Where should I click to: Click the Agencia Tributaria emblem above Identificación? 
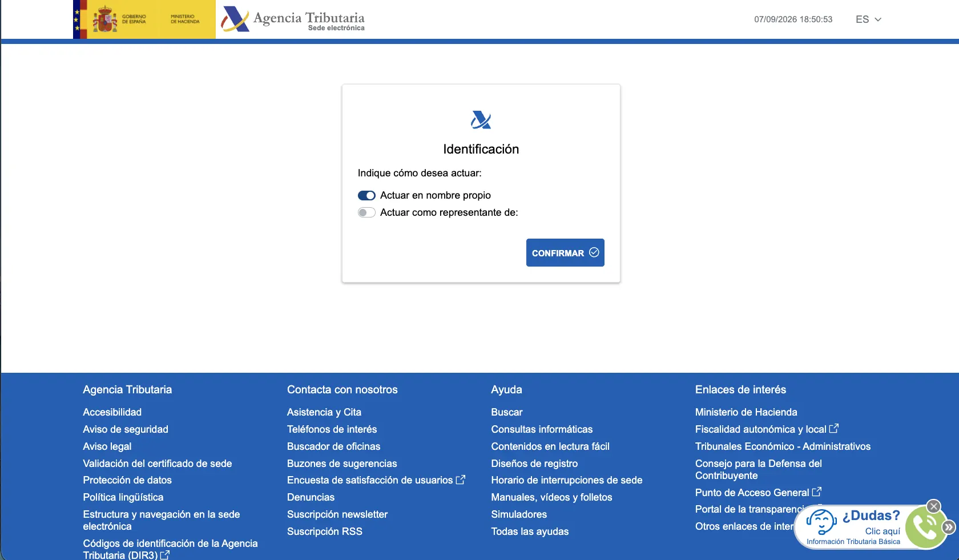[481, 120]
